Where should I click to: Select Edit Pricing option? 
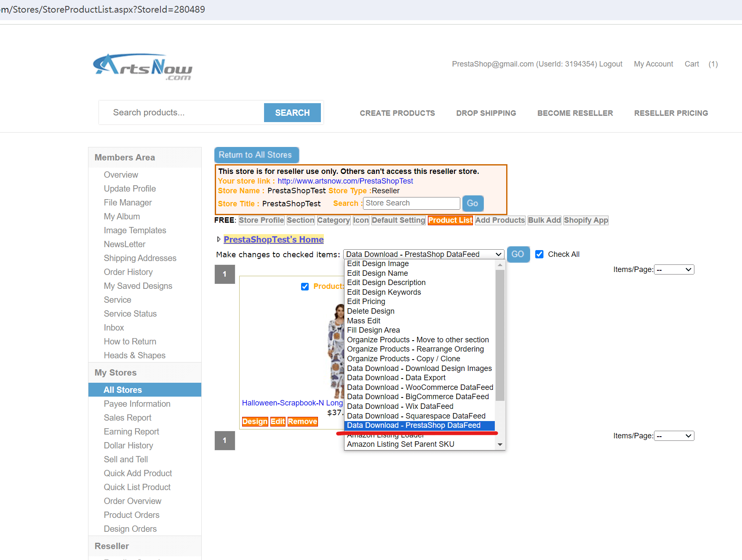coord(419,301)
